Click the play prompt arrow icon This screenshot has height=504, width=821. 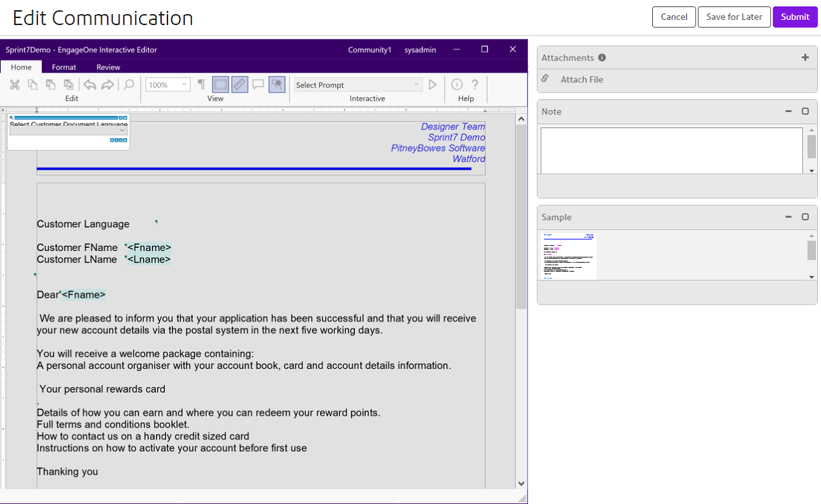(433, 84)
